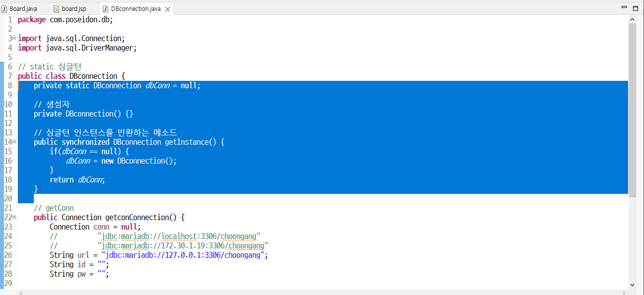The width and height of the screenshot is (644, 295).
Task: Click 'private DBconnection() {}' line
Action: tap(83, 114)
